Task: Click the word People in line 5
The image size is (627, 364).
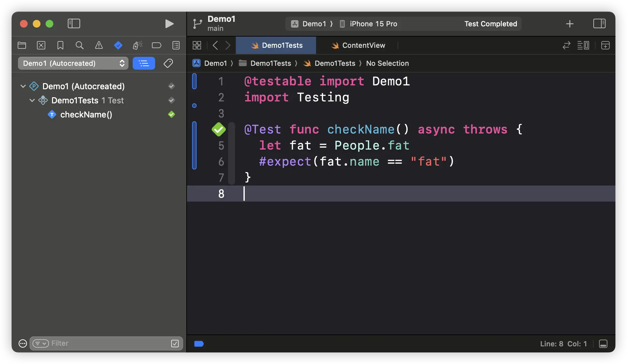Action: [357, 145]
